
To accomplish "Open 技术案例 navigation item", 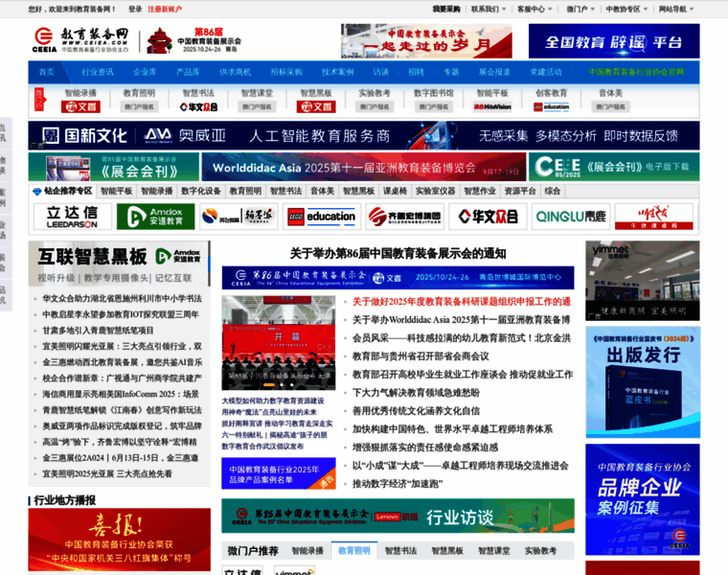I will pyautogui.click(x=337, y=72).
